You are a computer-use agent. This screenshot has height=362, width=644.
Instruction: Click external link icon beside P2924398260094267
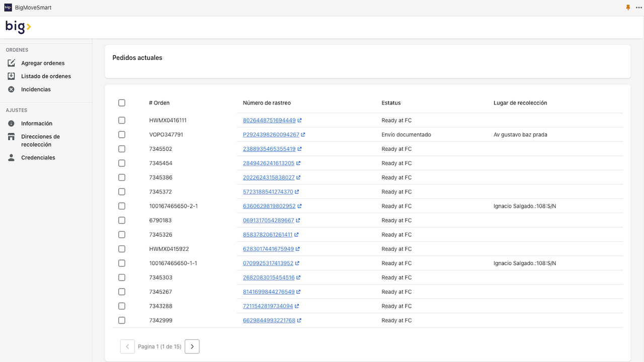coord(303,135)
